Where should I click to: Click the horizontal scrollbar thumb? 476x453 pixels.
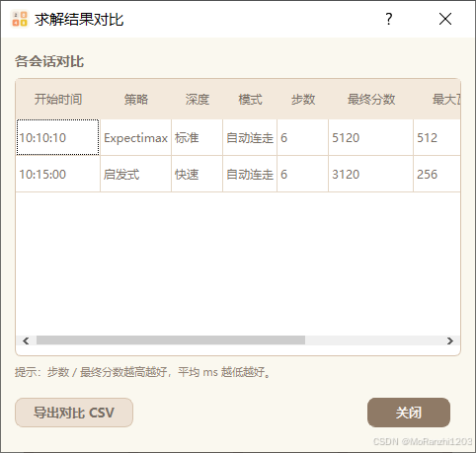171,340
